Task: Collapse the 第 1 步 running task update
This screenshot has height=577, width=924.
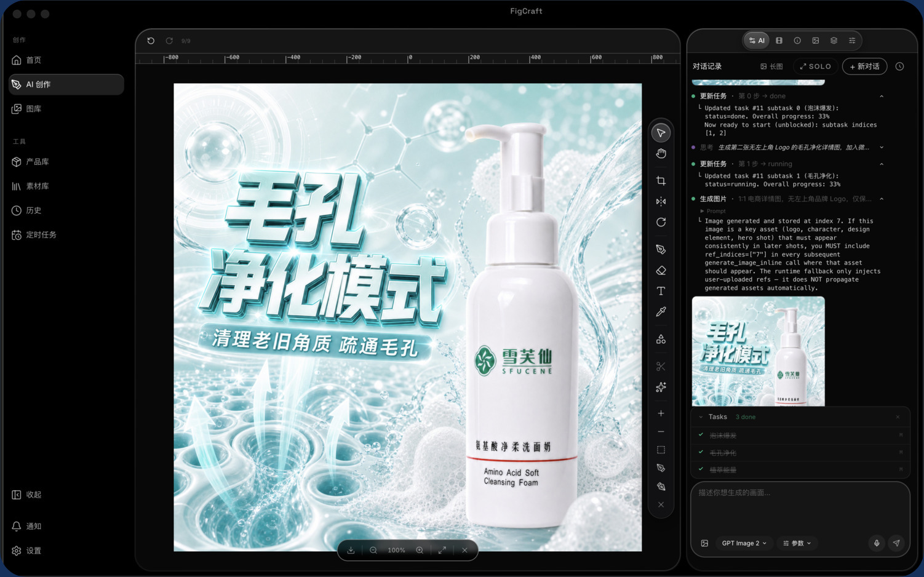Action: [x=882, y=164]
